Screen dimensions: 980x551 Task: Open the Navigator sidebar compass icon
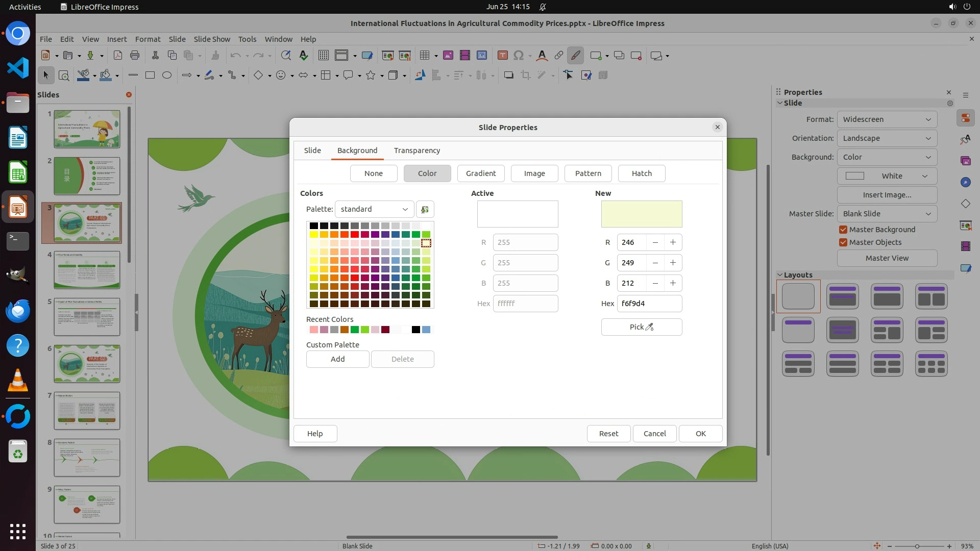click(x=965, y=182)
